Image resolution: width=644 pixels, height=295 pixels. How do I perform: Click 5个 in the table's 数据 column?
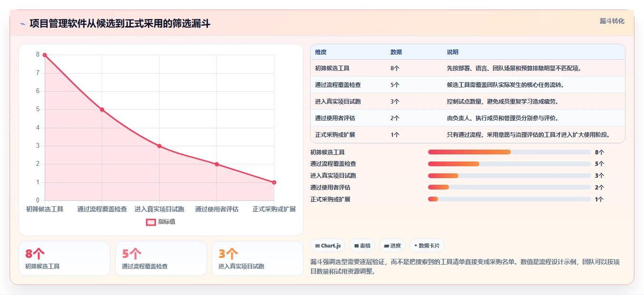(x=395, y=85)
